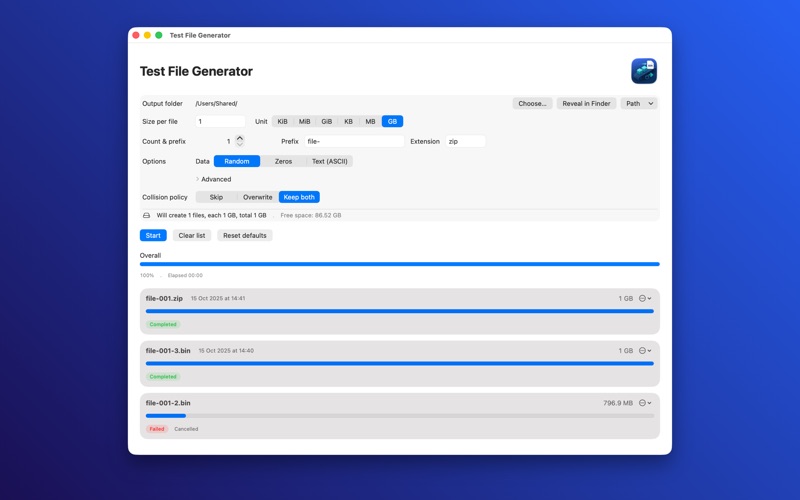The width and height of the screenshot is (800, 500).
Task: Click the /Users/Shared/ output path
Action: tap(216, 104)
